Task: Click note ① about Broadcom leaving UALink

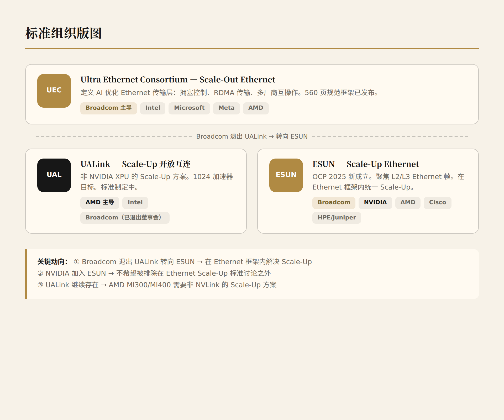Action: click(x=193, y=262)
